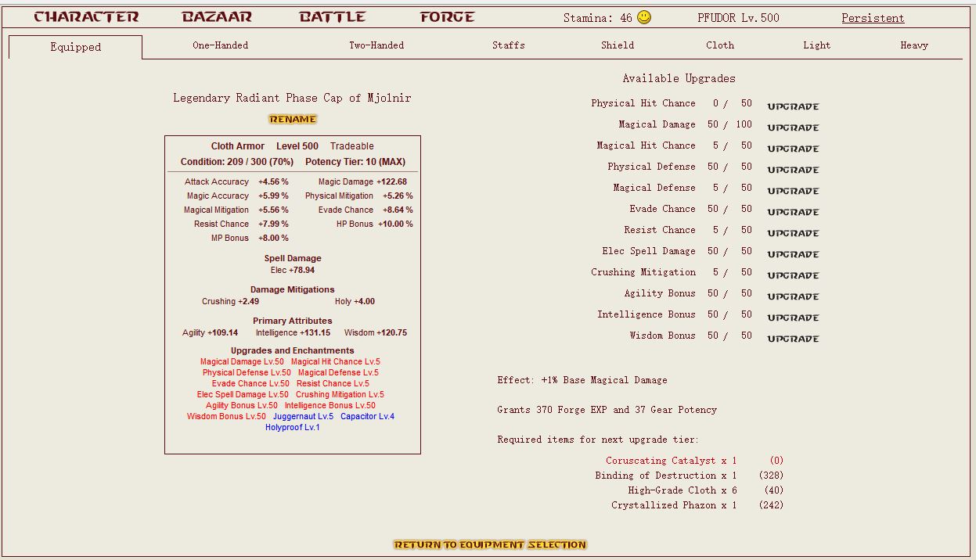Upgrade Wisdom Bonus
This screenshot has height=560, width=976.
click(792, 339)
